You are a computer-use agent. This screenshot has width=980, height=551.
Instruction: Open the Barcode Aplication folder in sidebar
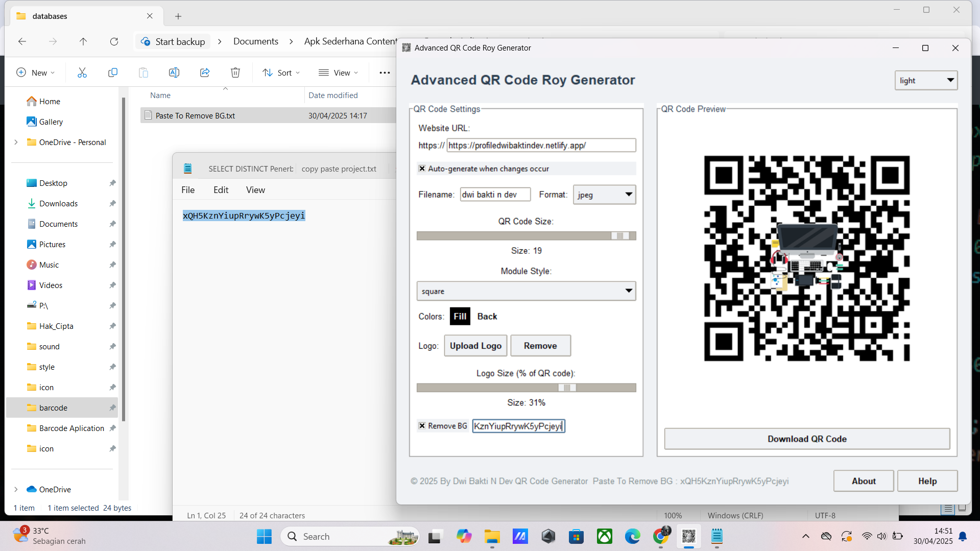click(x=71, y=428)
